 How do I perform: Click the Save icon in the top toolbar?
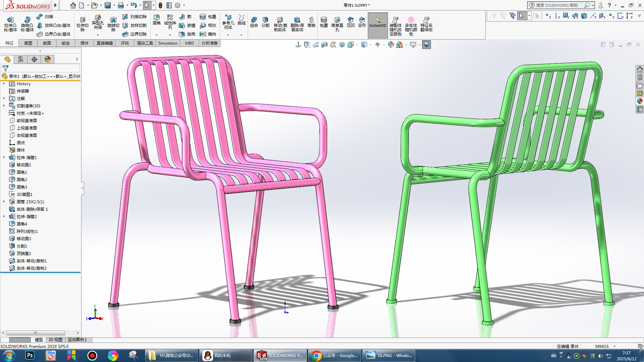pyautogui.click(x=107, y=5)
